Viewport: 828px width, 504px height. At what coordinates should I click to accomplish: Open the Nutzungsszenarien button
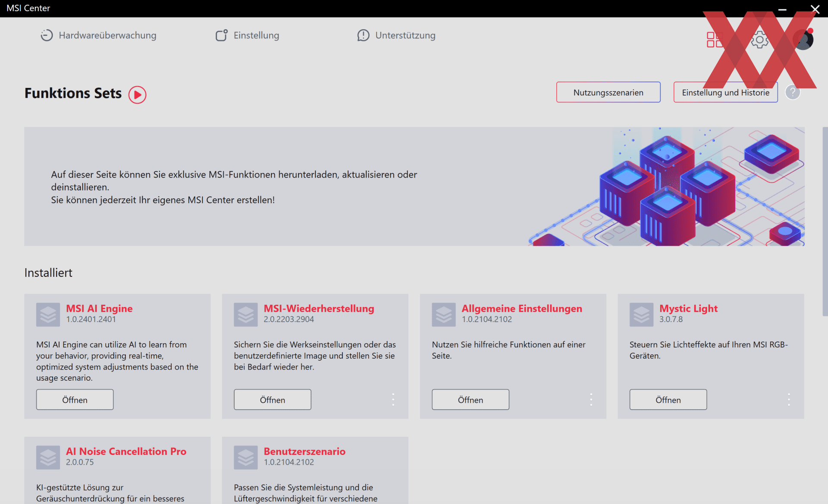coord(608,92)
